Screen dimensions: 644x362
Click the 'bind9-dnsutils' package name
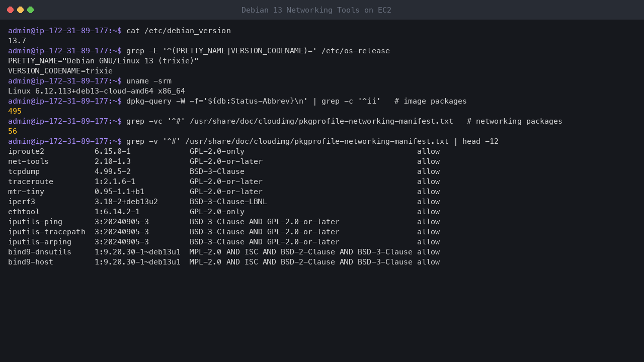coord(40,252)
